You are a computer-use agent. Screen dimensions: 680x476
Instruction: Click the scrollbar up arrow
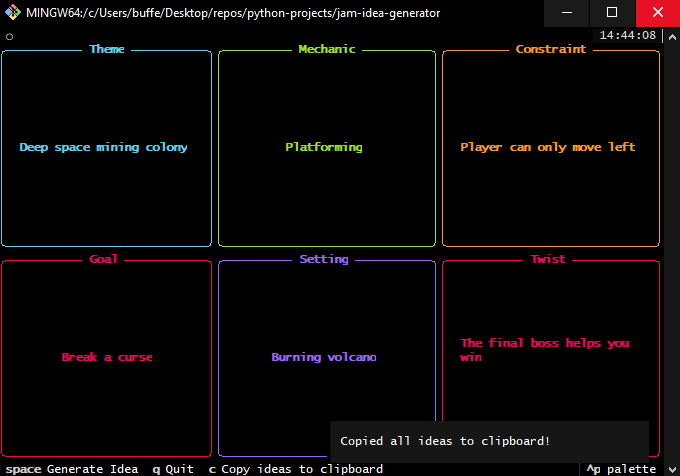[x=672, y=37]
